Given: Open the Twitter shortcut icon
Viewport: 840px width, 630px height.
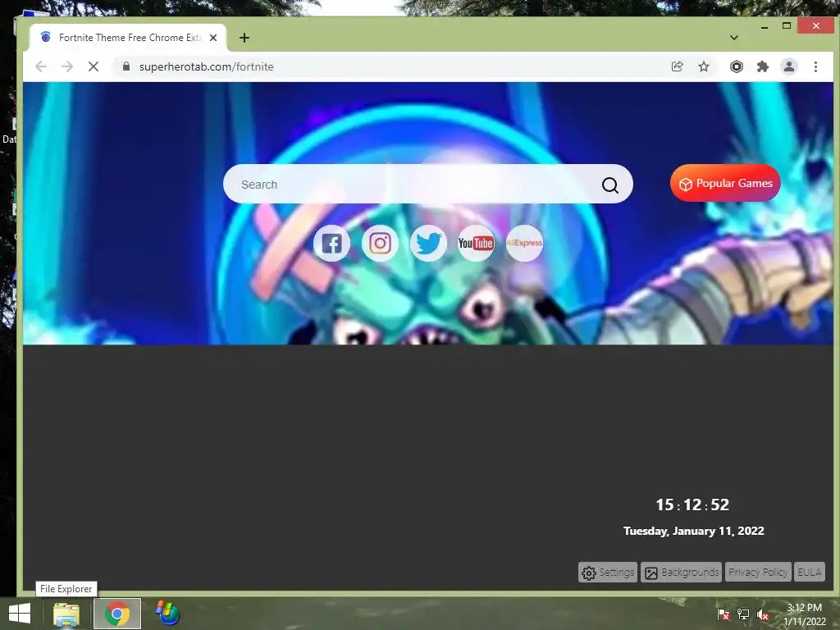Looking at the screenshot, I should pos(428,243).
